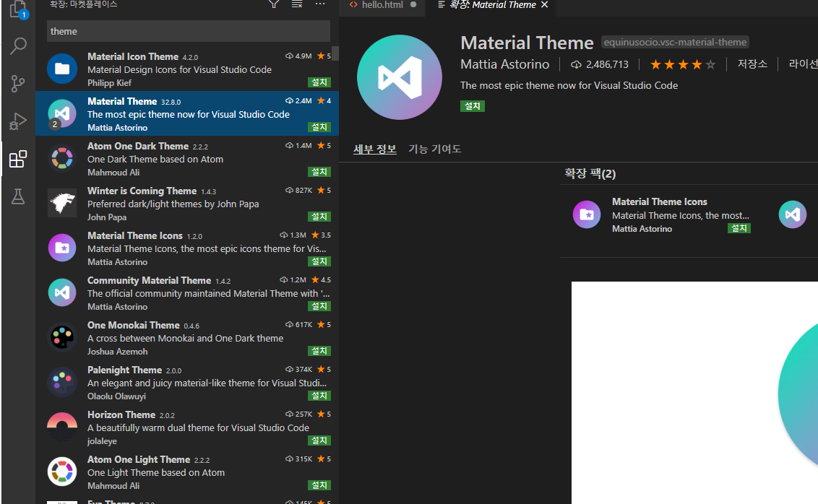Click Material Theme Icons pack icon
The height and width of the screenshot is (504, 818).
pyautogui.click(x=587, y=214)
